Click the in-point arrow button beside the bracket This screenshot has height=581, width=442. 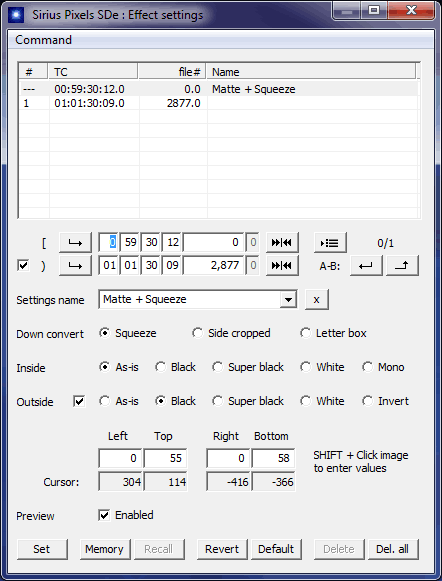point(75,243)
